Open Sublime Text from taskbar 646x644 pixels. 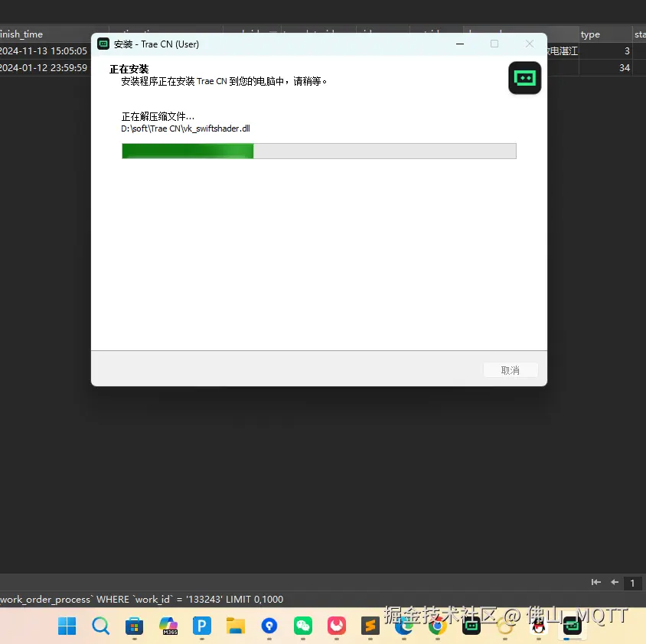pyautogui.click(x=370, y=626)
